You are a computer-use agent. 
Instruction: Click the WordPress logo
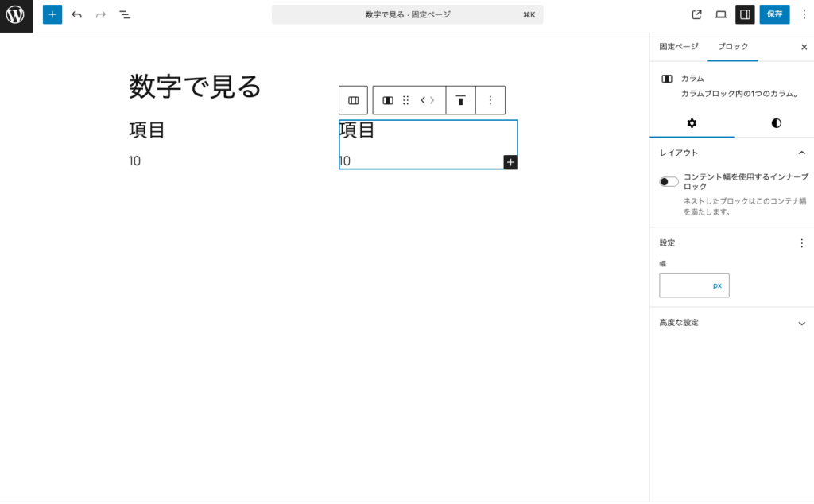(x=16, y=14)
